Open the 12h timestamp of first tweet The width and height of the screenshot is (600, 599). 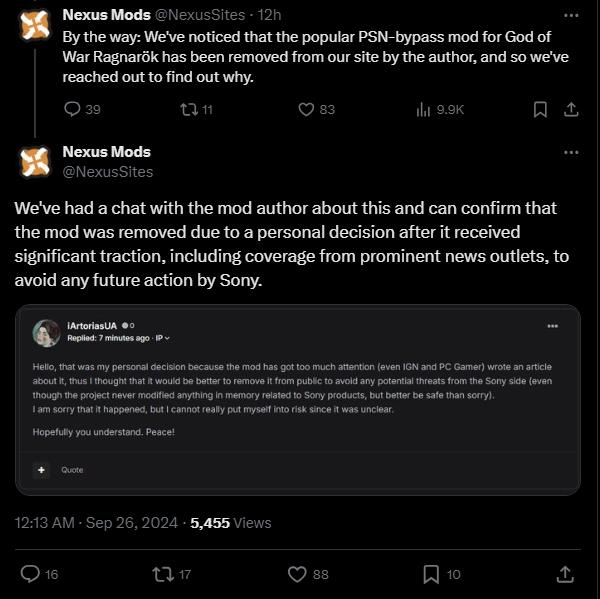click(268, 15)
